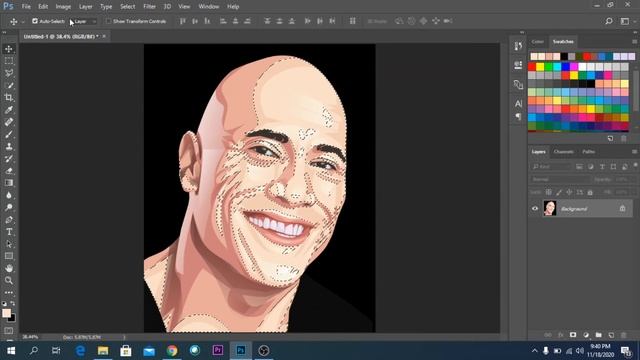Open the Image menu
Image resolution: width=640 pixels, height=360 pixels.
click(x=63, y=7)
